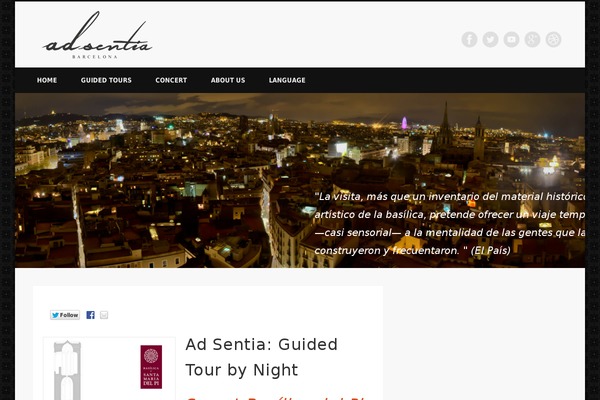Image resolution: width=600 pixels, height=400 pixels.
Task: Click the Basílica Santa Maria del Pi logo
Action: 151,367
